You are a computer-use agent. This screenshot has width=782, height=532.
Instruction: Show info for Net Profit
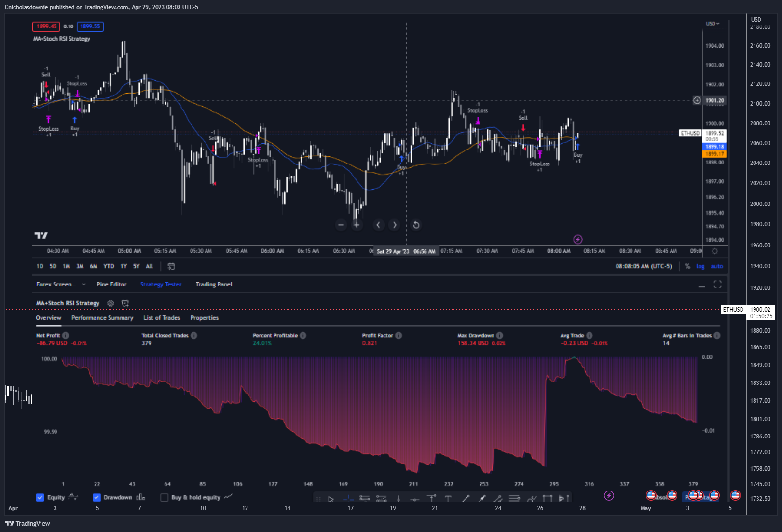[x=66, y=335]
